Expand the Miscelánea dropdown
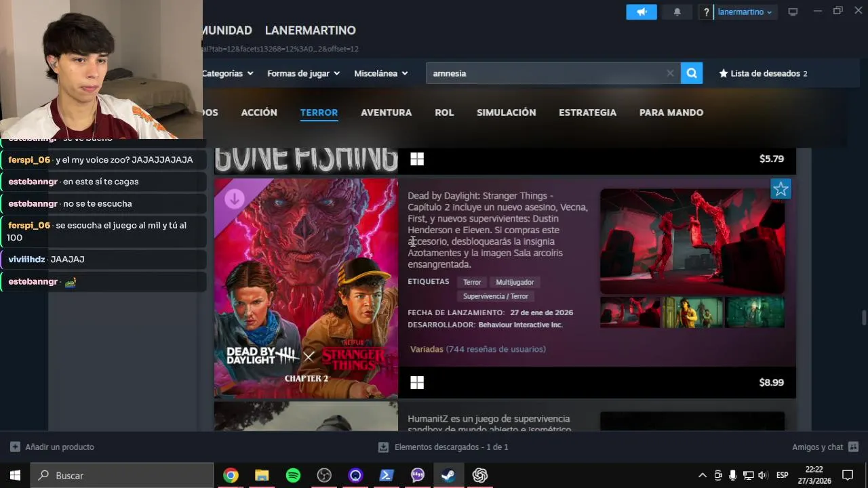The image size is (868, 488). click(381, 73)
